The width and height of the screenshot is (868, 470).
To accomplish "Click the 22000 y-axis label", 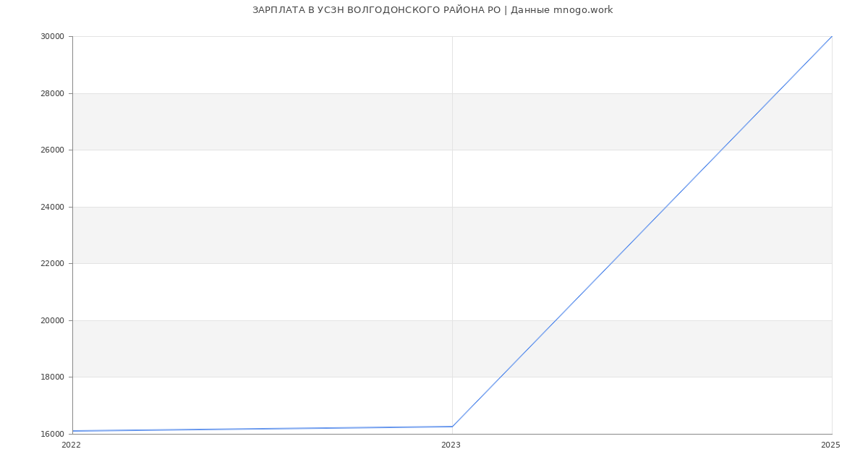I will [52, 263].
